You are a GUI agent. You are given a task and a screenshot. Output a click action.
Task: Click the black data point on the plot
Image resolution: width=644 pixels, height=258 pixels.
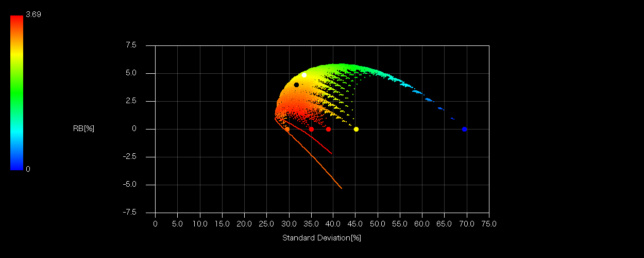(296, 85)
